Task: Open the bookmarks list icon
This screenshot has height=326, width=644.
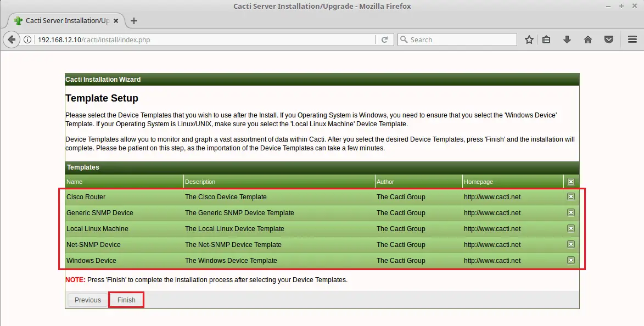Action: coord(546,40)
